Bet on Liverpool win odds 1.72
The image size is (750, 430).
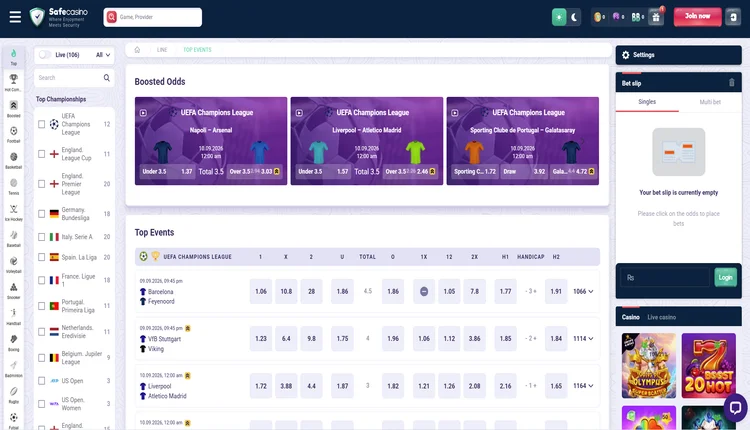(261, 386)
